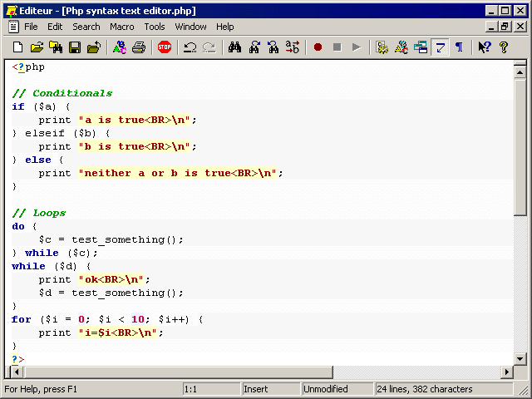Click the '1:1' cursor position in status bar
The width and height of the screenshot is (532, 399).
coord(211,389)
